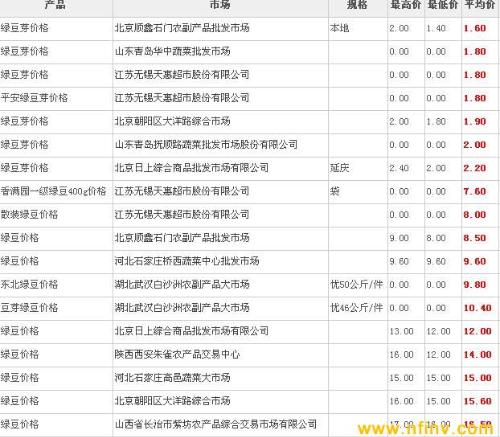Select the red average price 8.00 for 散装绿豆价格

click(x=475, y=215)
